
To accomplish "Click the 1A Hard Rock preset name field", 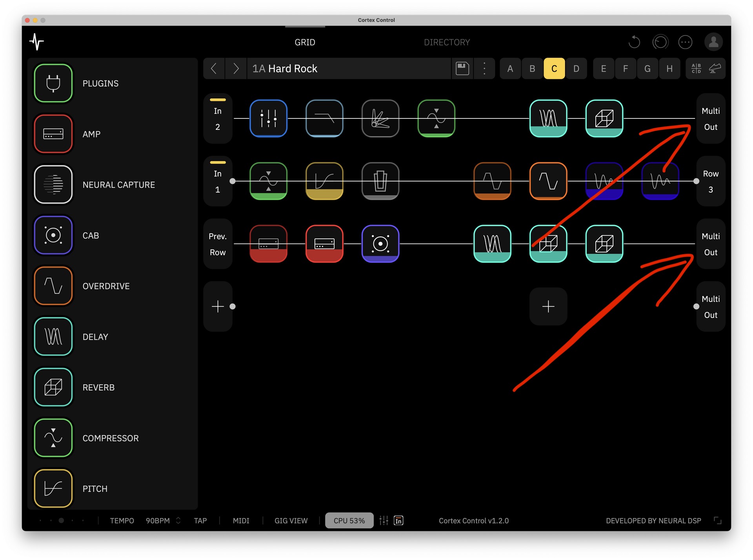I will coord(349,69).
